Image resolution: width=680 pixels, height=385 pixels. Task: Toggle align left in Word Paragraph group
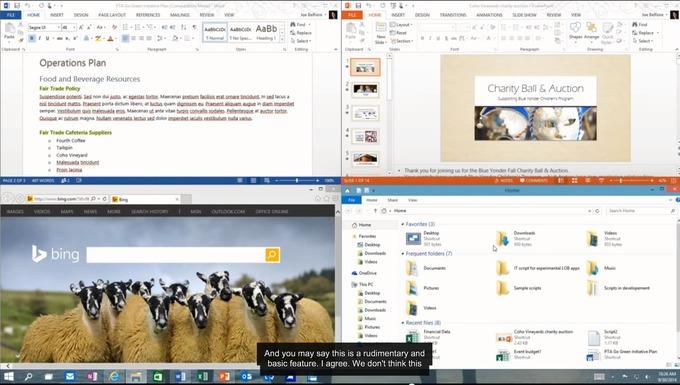point(125,39)
